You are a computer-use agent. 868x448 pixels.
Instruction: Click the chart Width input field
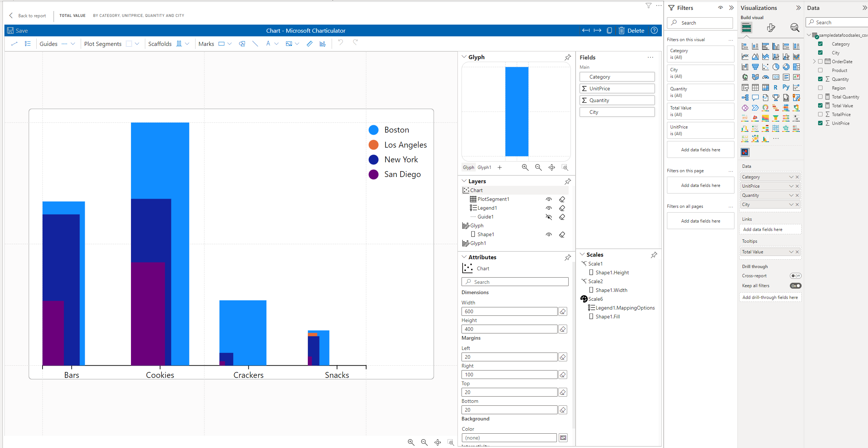[509, 311]
